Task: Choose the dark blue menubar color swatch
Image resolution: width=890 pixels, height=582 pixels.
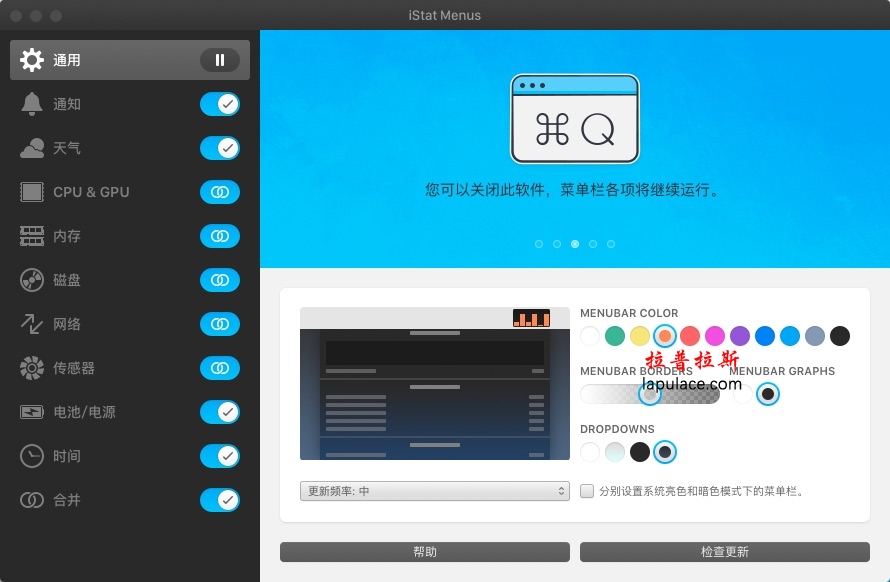Action: (x=765, y=336)
